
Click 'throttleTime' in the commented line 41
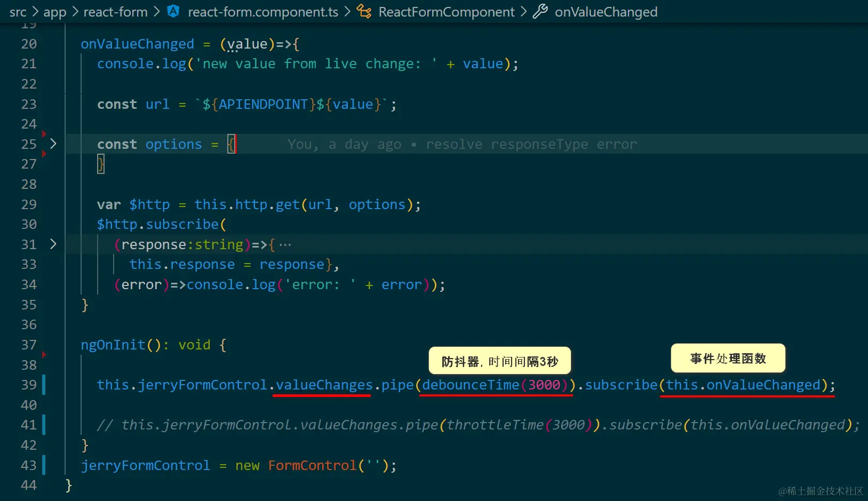tap(495, 425)
